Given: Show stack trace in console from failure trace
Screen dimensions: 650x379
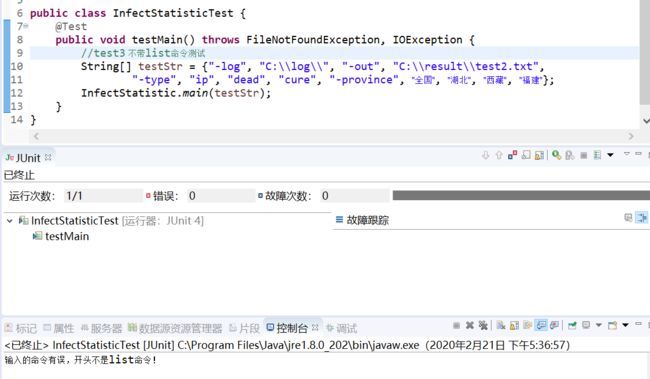Looking at the screenshot, I should pyautogui.click(x=628, y=217).
